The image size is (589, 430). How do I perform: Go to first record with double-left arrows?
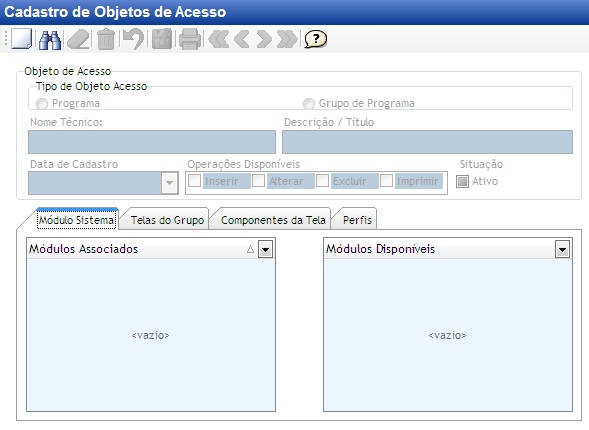tap(219, 39)
